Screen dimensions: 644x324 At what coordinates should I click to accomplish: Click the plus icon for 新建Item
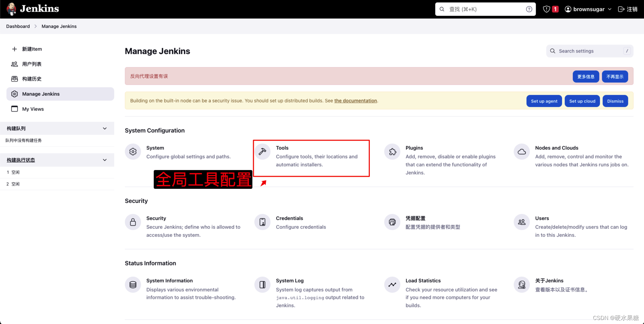pyautogui.click(x=14, y=49)
